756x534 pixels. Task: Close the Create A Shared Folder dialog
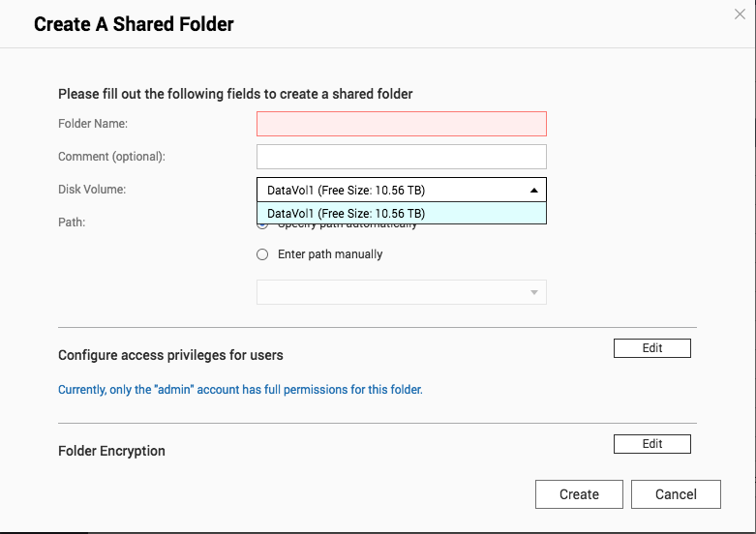(x=740, y=14)
